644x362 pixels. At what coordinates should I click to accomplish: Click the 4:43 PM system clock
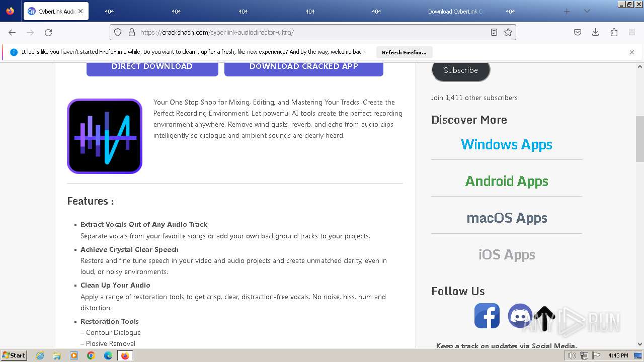click(618, 355)
